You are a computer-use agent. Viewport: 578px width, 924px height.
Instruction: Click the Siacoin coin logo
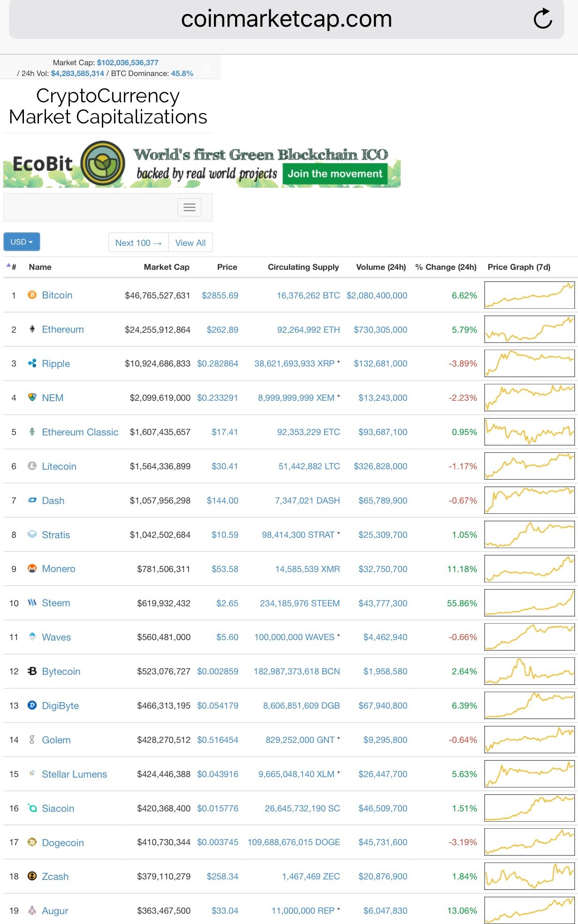tap(32, 808)
